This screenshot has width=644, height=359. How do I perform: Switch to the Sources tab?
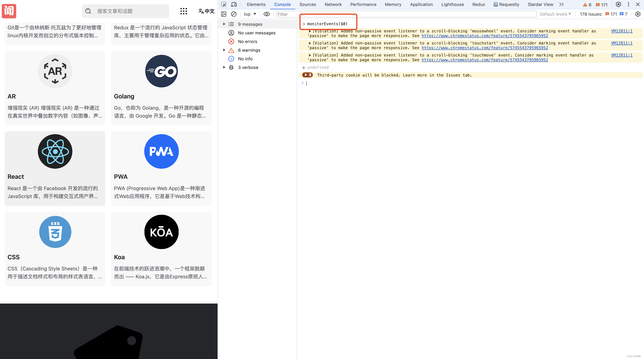(x=308, y=5)
